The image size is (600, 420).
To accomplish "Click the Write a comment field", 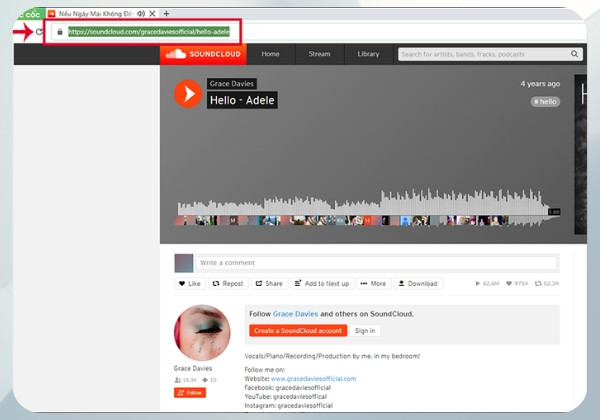I will (376, 263).
